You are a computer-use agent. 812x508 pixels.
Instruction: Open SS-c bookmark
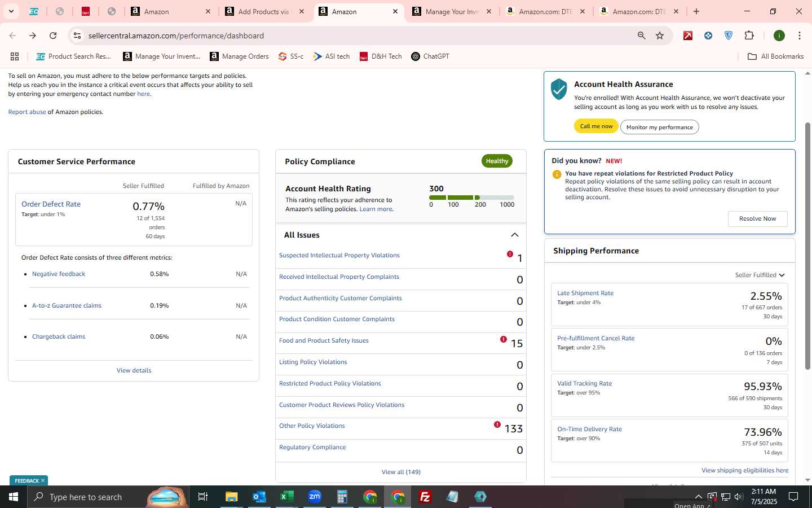click(291, 56)
